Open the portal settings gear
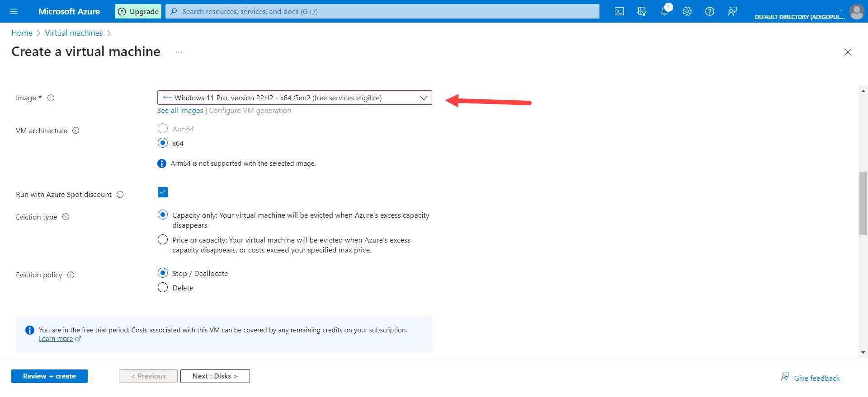 pyautogui.click(x=687, y=11)
